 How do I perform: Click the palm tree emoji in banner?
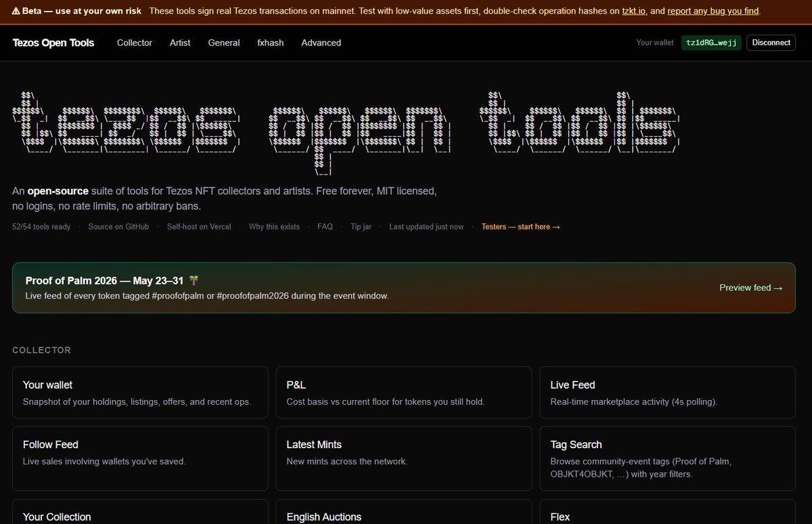pos(194,280)
